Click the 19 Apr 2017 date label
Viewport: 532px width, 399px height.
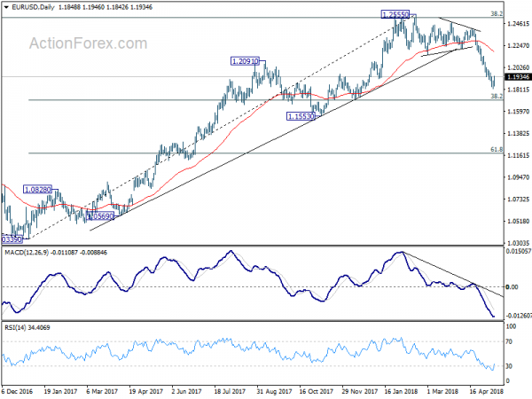146,391
